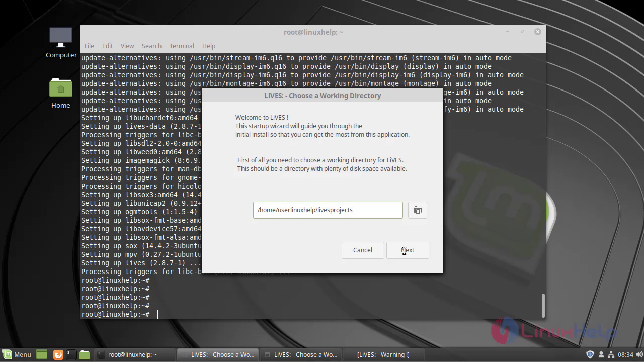Launch Firefox from the panel

58,354
